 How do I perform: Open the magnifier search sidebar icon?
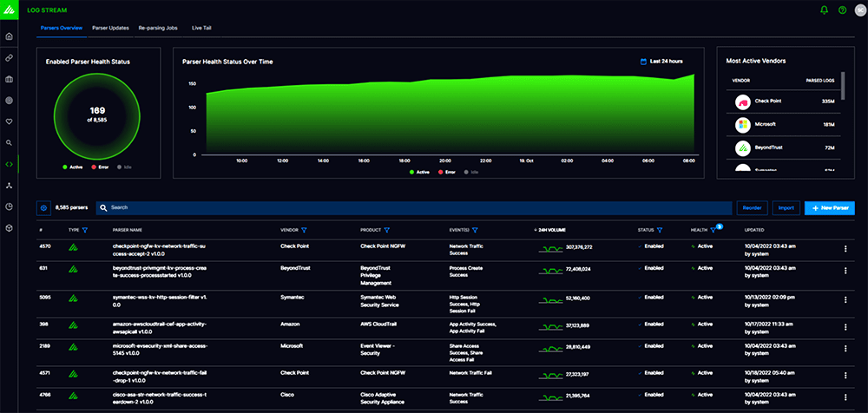click(9, 142)
